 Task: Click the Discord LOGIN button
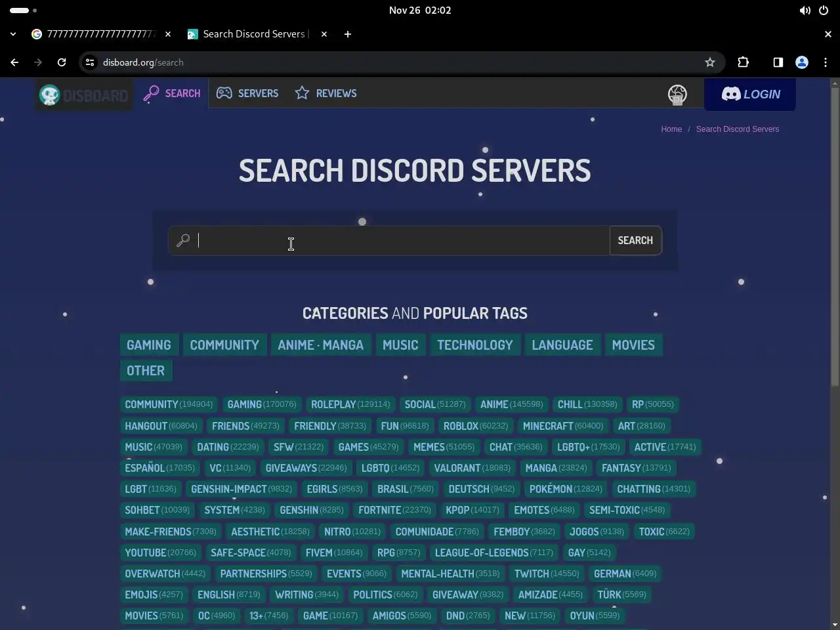pyautogui.click(x=750, y=94)
